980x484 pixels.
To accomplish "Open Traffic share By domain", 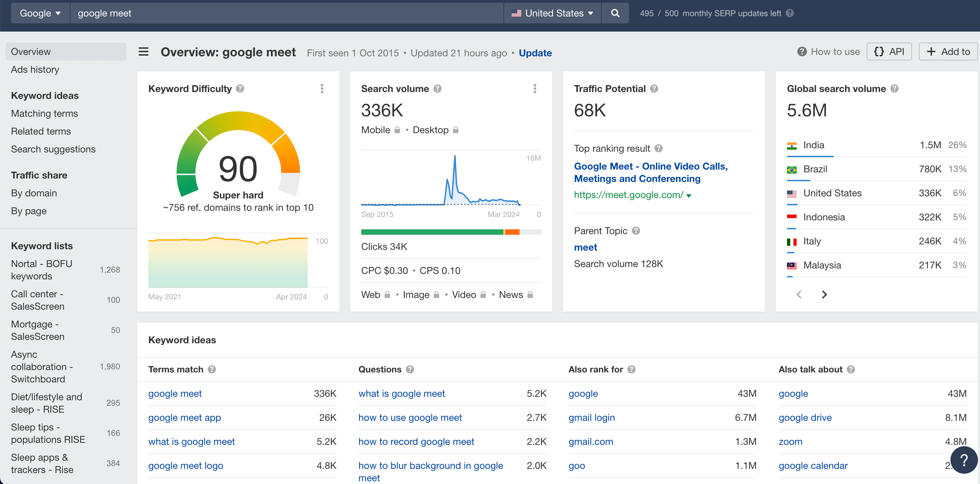I will coord(34,193).
